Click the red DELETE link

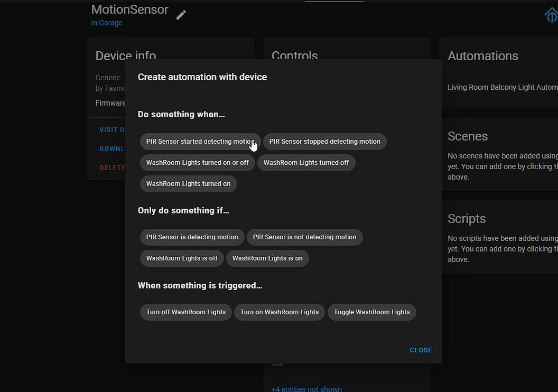113,167
